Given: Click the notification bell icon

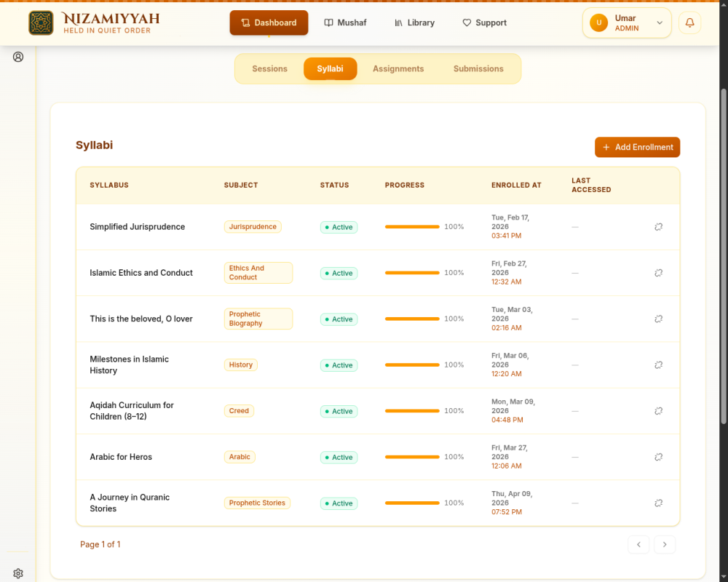Looking at the screenshot, I should pyautogui.click(x=689, y=23).
